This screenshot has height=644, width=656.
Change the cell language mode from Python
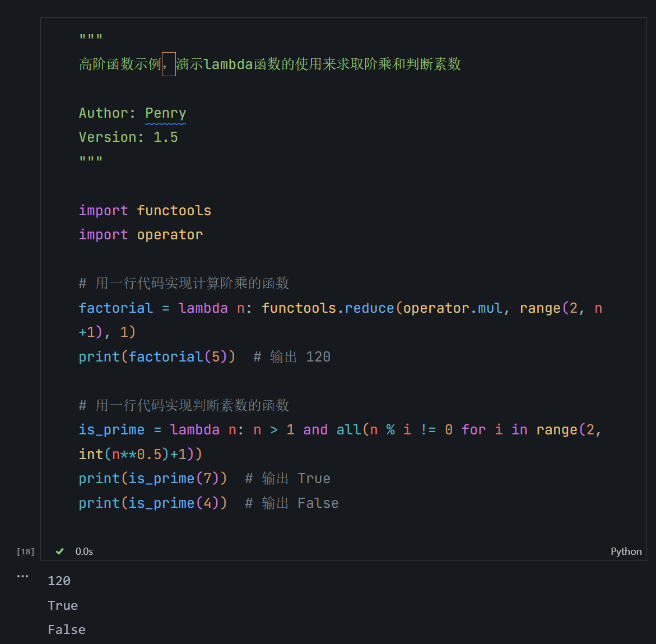point(626,552)
